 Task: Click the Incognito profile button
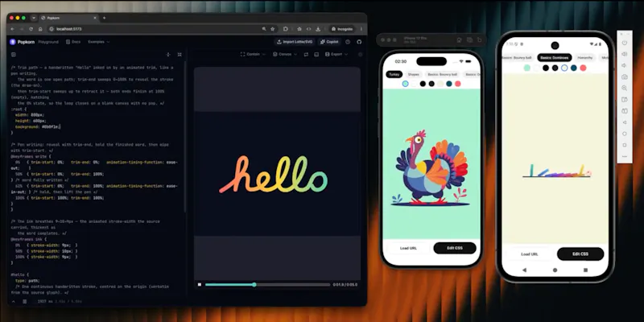click(x=341, y=29)
